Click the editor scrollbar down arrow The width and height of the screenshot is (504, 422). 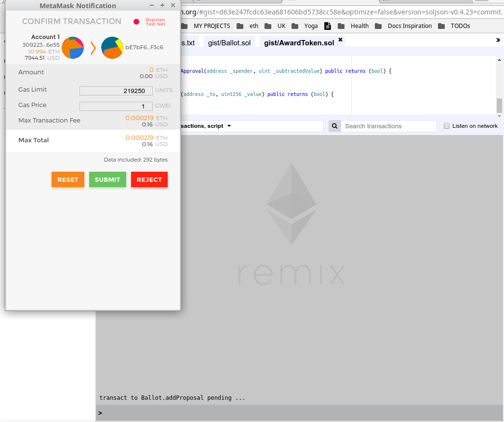(499, 116)
